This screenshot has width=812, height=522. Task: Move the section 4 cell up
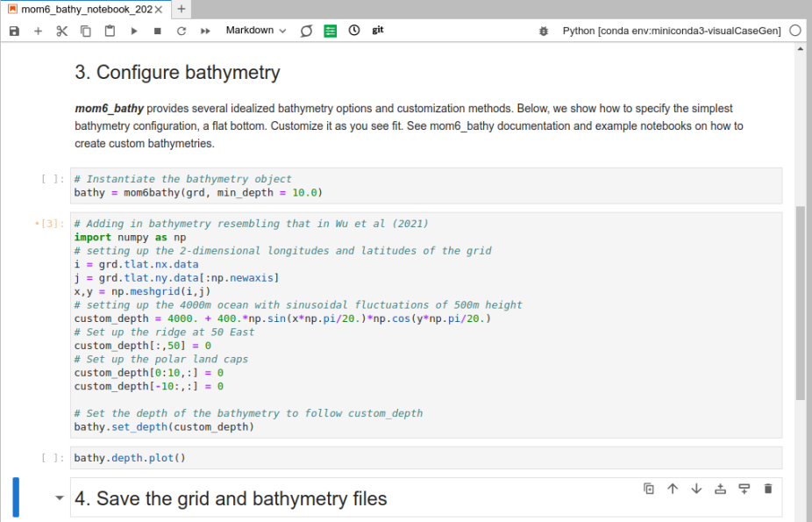pos(673,489)
